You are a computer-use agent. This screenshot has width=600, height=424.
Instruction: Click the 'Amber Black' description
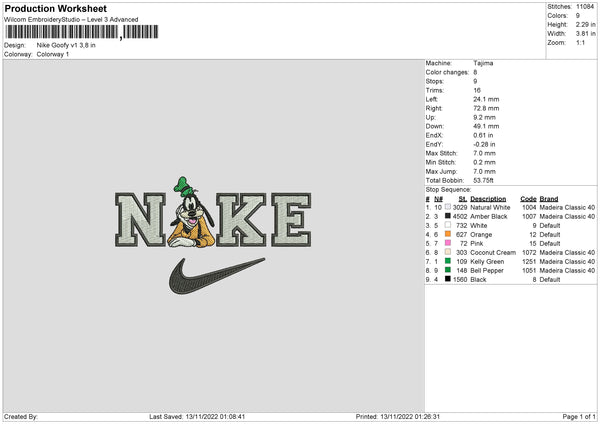(x=489, y=217)
